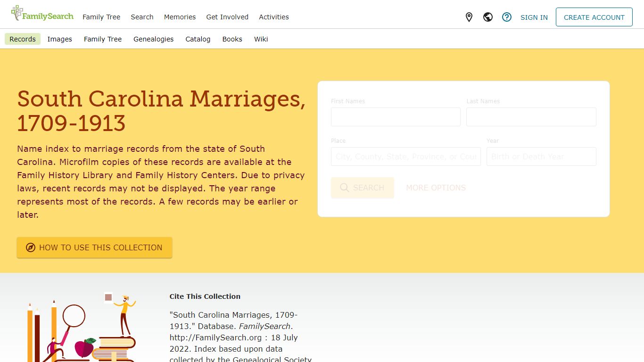Screen dimensions: 644x362
Task: Select the Records tab
Action: pyautogui.click(x=23, y=39)
